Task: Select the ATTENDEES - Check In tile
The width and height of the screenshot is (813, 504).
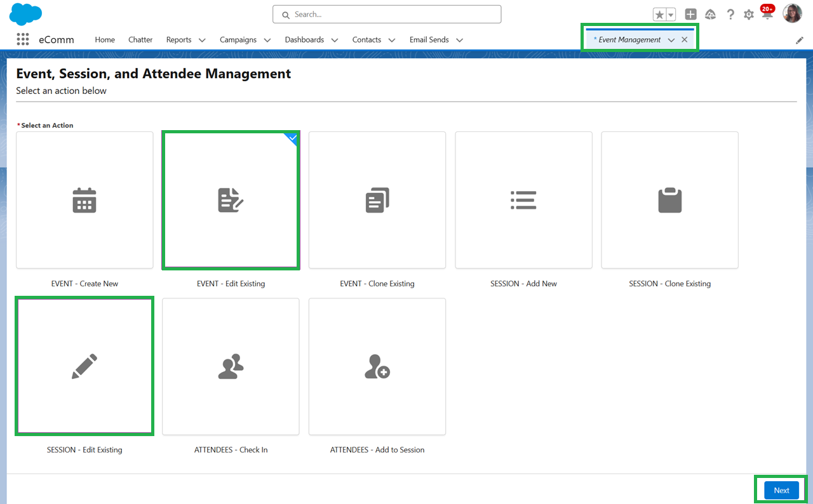Action: [x=231, y=366]
